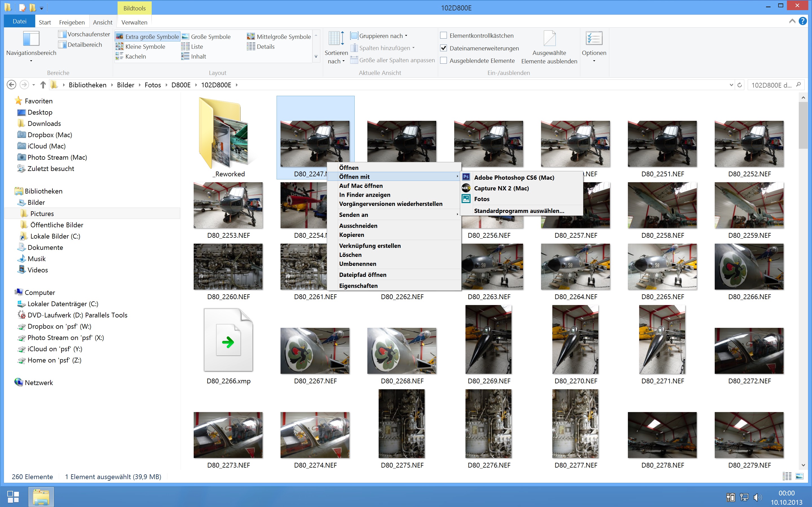This screenshot has width=812, height=507.
Task: Open the address bar history dropdown arrow
Action: (731, 85)
